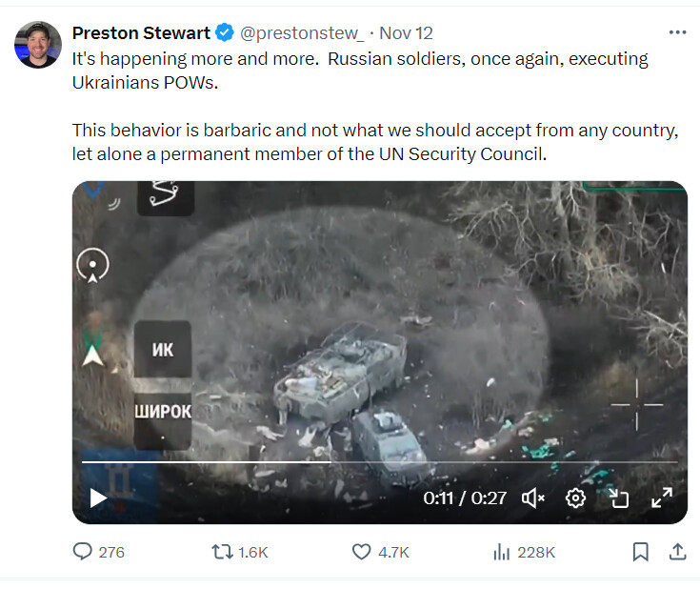The height and width of the screenshot is (589, 700).
Task: Unmute the video speaker icon
Action: coord(533,498)
